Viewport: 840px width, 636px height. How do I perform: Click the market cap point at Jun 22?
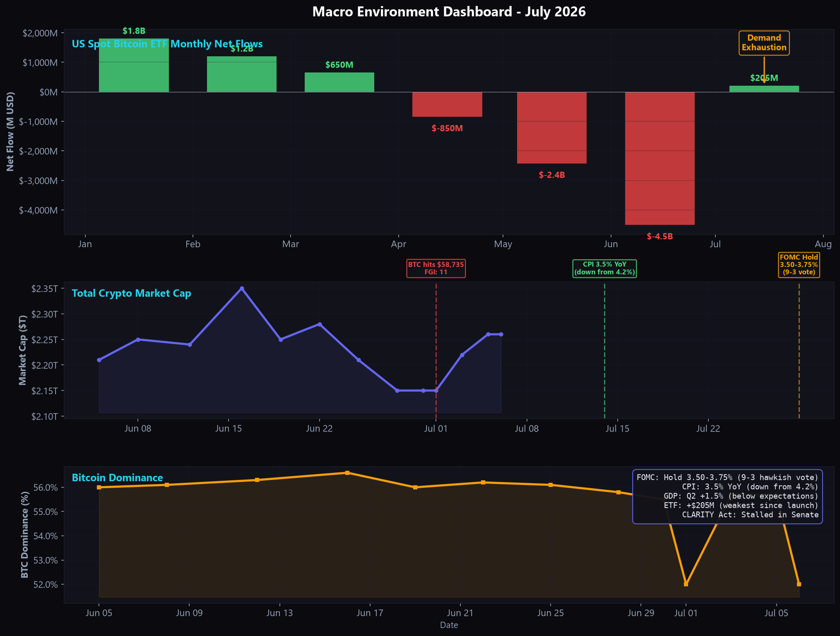coord(319,324)
